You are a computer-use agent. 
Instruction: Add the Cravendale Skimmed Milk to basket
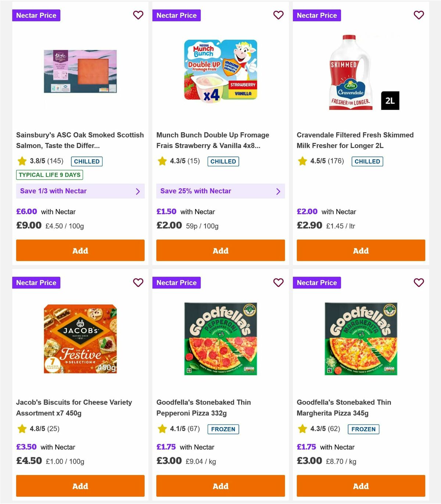(361, 250)
